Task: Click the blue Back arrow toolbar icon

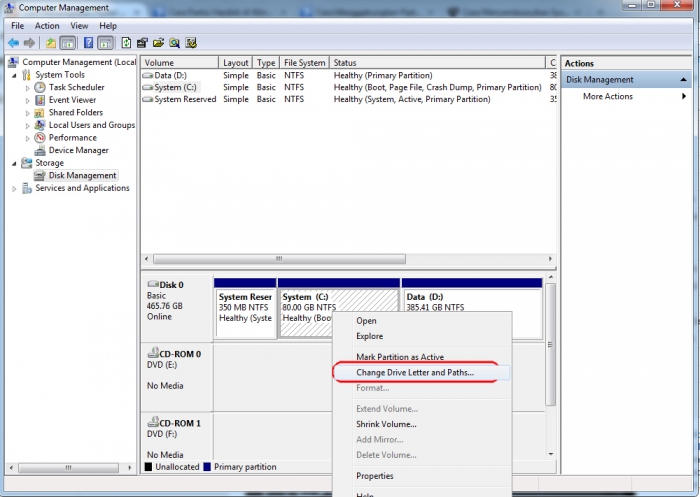Action: coord(13,43)
